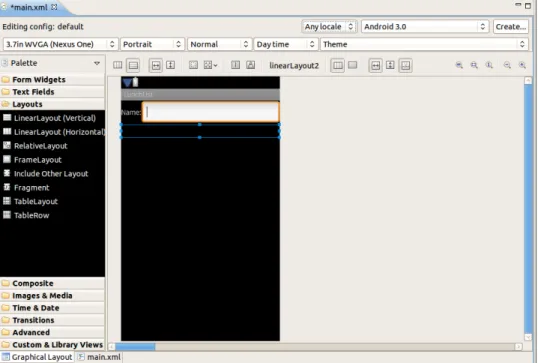Select Include Other Layout palette item

(52, 174)
